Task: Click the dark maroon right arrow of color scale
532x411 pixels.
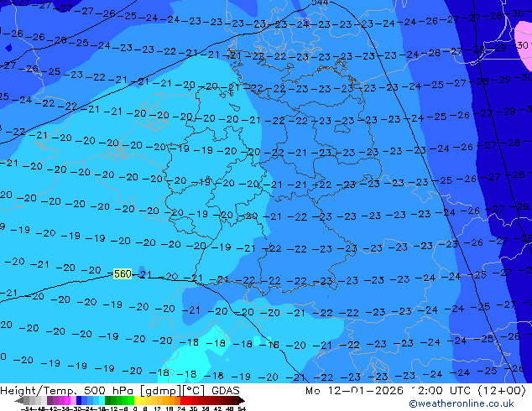Action: coord(242,401)
